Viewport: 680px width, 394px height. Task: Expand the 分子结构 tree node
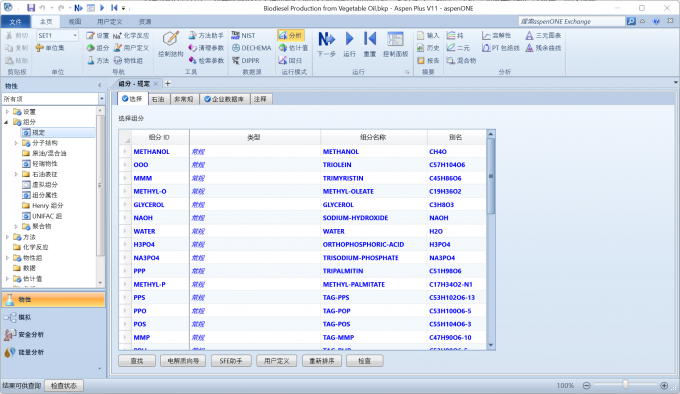pos(16,143)
